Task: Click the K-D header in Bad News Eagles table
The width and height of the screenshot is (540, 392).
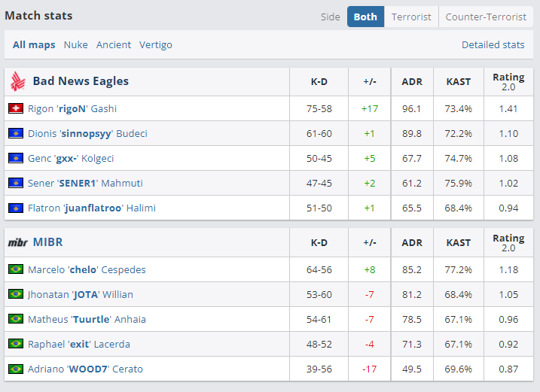Action: pyautogui.click(x=319, y=81)
